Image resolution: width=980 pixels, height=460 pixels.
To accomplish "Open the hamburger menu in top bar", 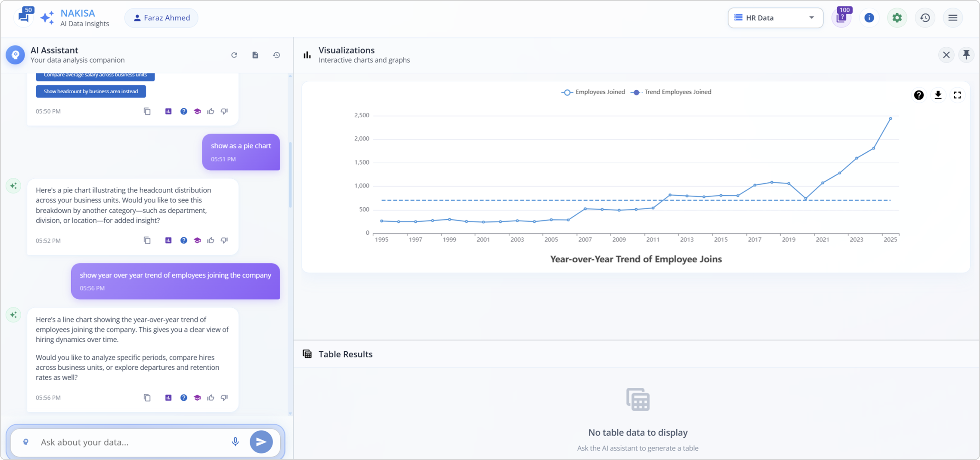I will [x=953, y=18].
